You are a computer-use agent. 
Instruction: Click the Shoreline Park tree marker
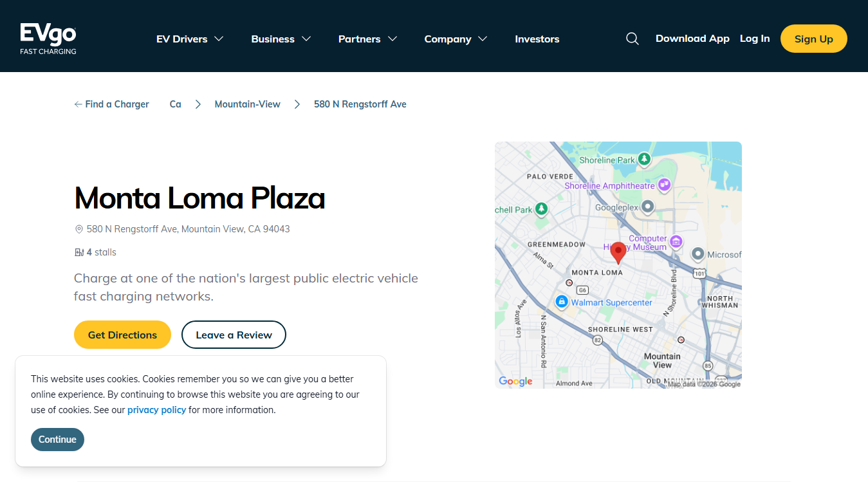[644, 159]
